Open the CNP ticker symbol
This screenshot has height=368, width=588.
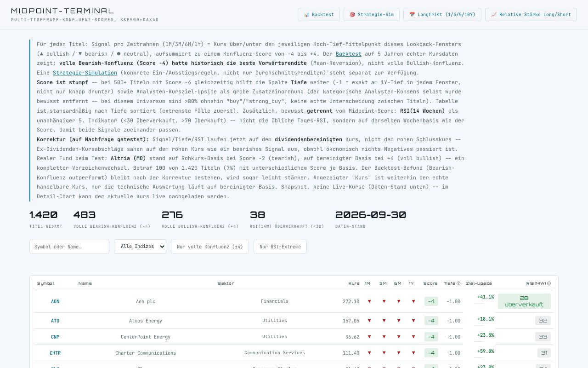click(55, 337)
